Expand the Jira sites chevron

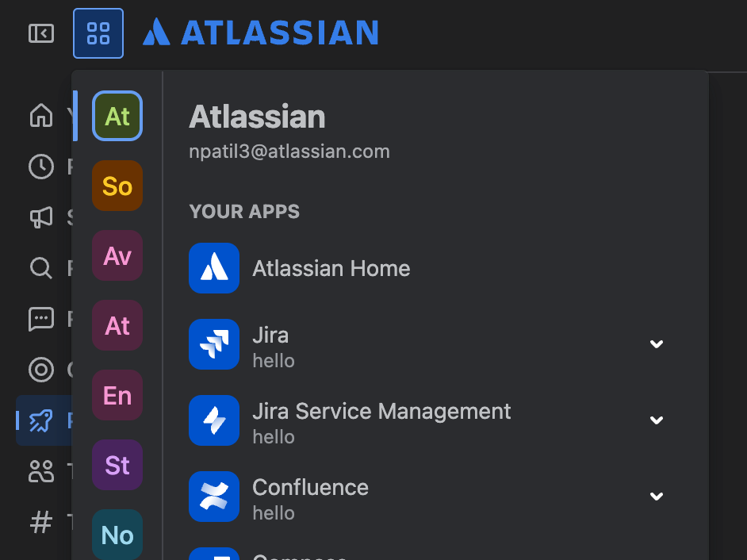click(657, 344)
